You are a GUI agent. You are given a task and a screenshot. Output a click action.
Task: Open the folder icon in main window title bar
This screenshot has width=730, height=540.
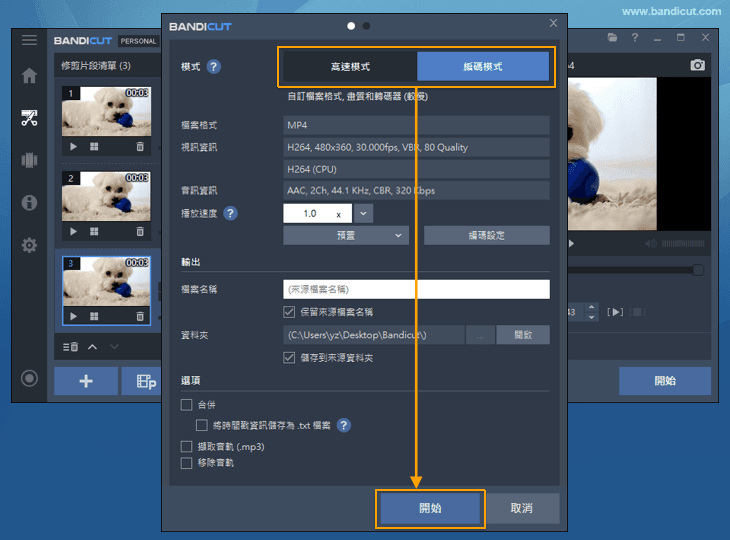(x=612, y=37)
